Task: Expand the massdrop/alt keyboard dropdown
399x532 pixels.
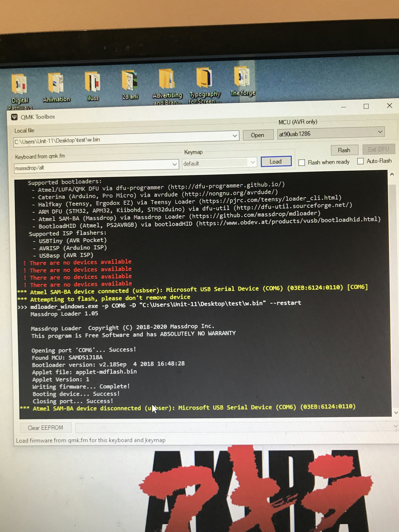Action: [175, 165]
